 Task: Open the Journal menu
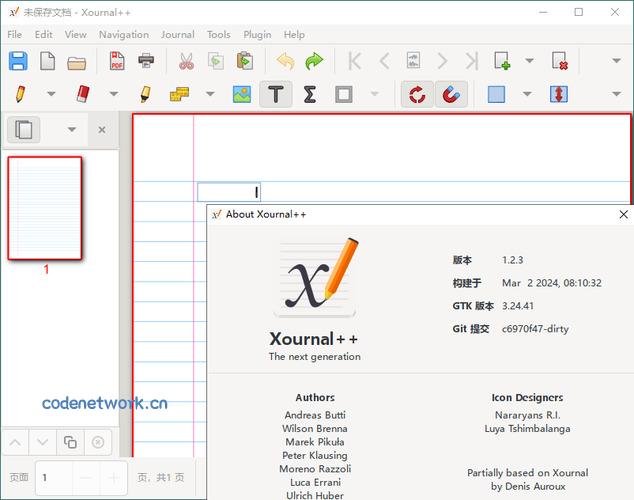[x=178, y=34]
